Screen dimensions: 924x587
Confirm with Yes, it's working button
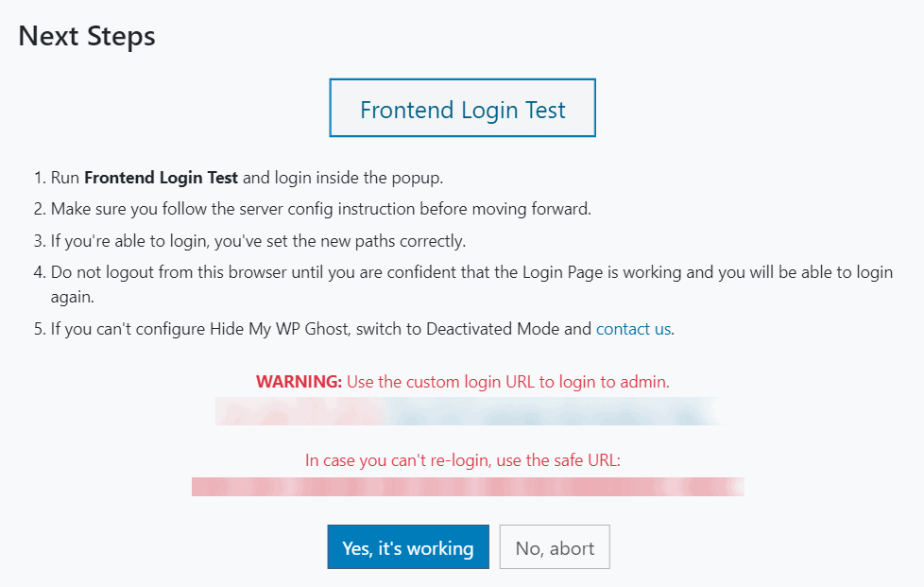pyautogui.click(x=407, y=547)
